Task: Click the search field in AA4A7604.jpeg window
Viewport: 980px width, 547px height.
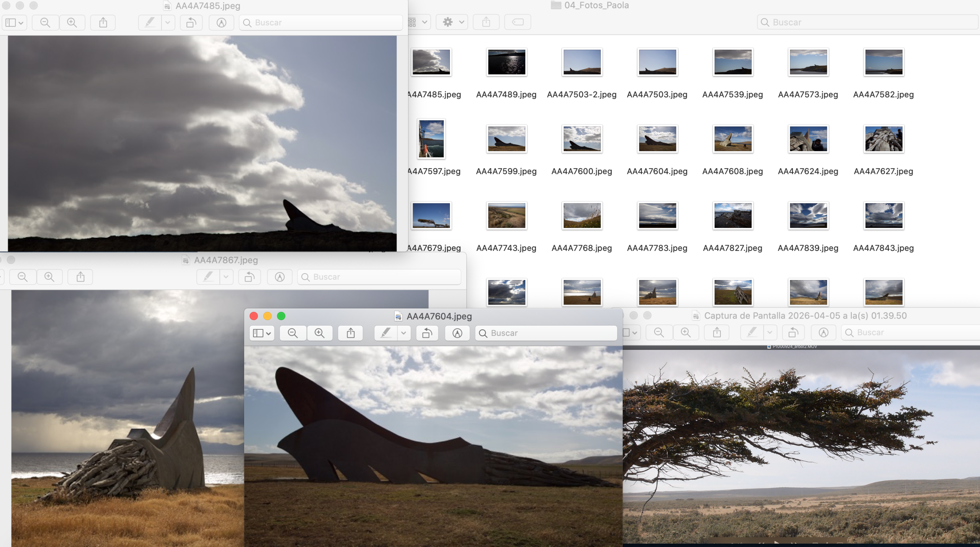Action: point(546,333)
